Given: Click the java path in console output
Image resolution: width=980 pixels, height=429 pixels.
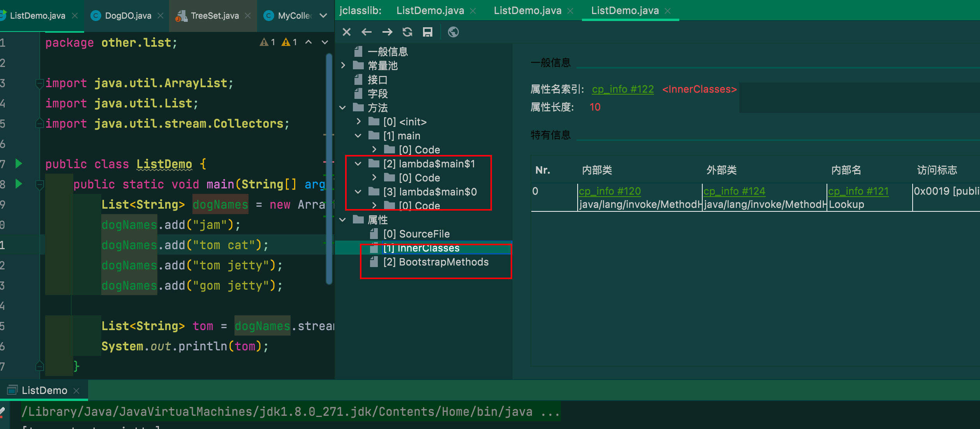Looking at the screenshot, I should tap(277, 411).
